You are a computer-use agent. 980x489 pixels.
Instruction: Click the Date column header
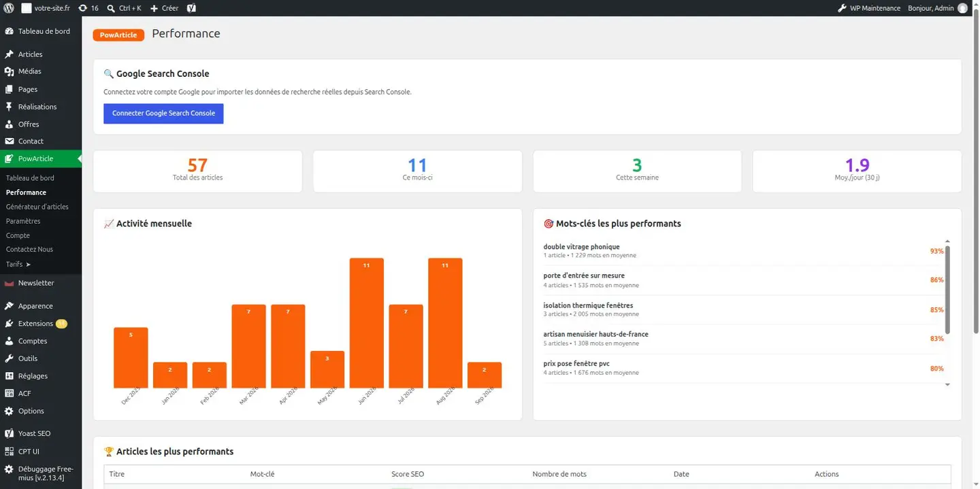coord(681,474)
